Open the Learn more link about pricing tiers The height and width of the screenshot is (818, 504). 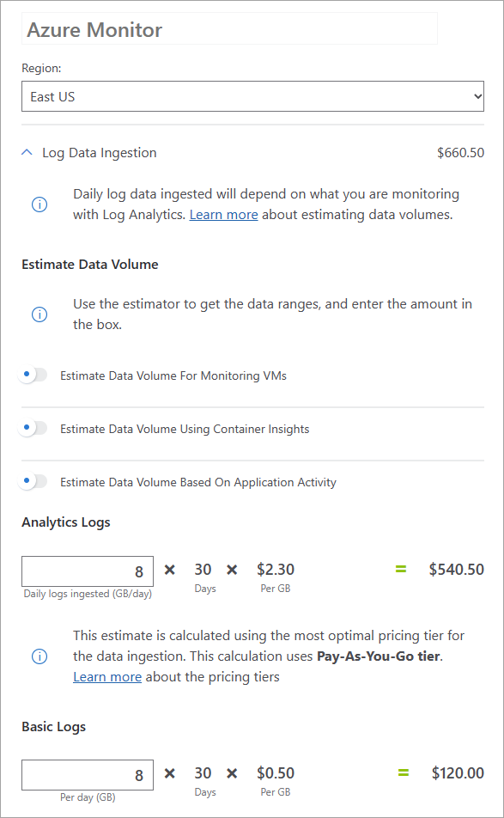[x=107, y=676]
